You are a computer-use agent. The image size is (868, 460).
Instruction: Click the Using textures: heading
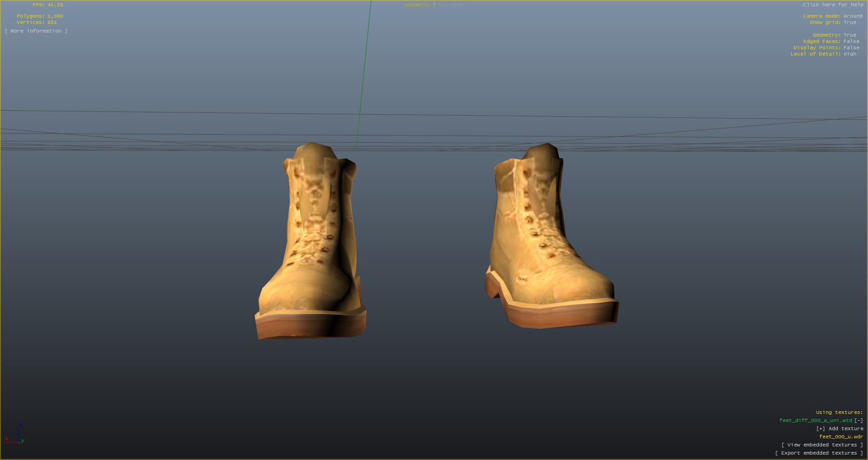839,412
